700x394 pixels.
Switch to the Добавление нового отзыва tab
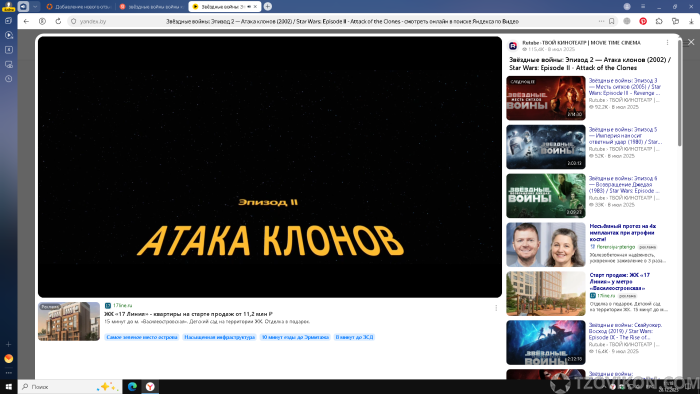(x=79, y=7)
